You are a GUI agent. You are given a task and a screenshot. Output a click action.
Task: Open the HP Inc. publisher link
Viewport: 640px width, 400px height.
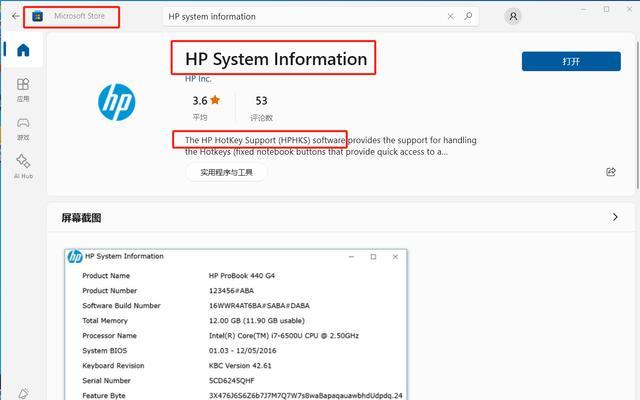click(198, 79)
